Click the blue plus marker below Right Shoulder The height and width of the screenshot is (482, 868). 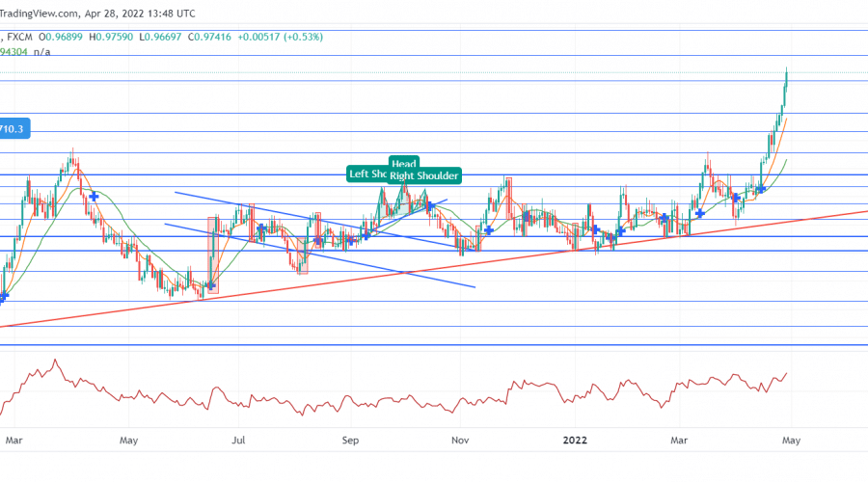tap(431, 206)
